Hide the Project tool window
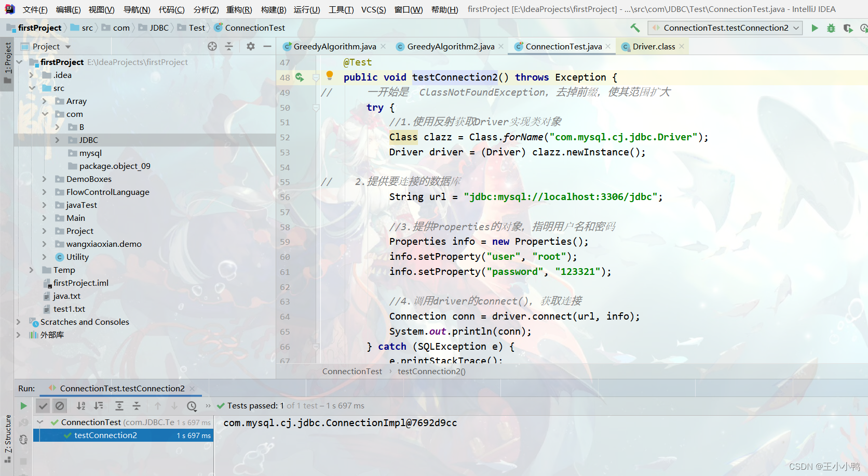 (x=267, y=46)
